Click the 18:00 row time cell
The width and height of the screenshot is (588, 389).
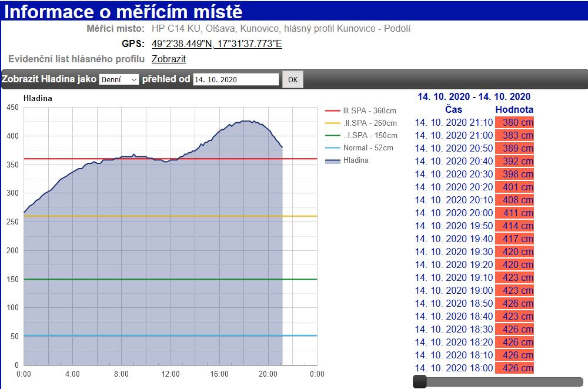pyautogui.click(x=454, y=368)
